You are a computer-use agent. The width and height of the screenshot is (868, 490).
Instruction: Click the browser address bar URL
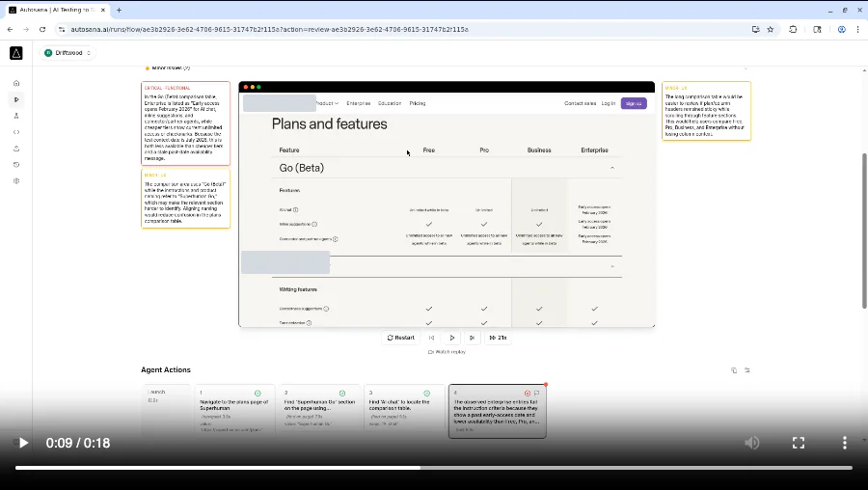(x=270, y=29)
